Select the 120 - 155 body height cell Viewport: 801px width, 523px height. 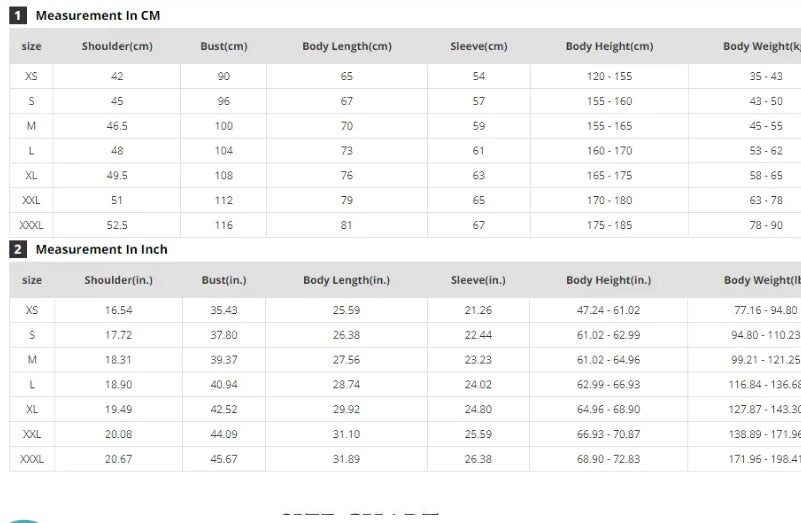(x=609, y=76)
